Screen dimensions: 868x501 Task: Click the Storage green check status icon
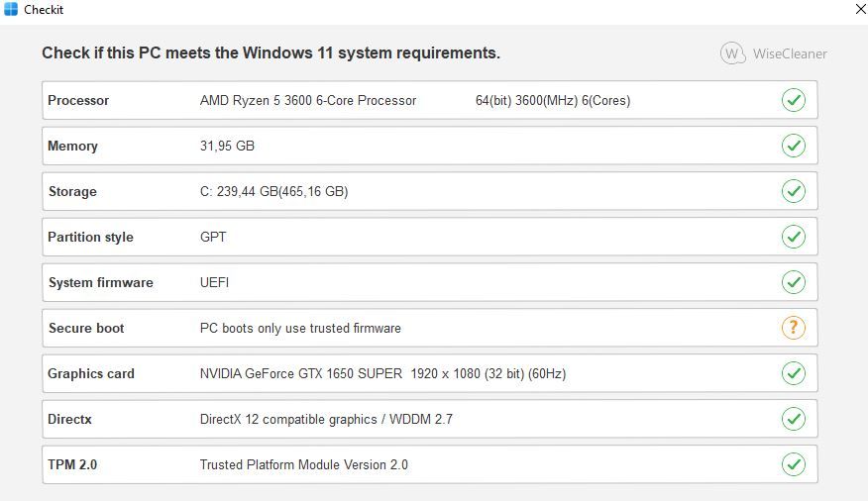793,191
